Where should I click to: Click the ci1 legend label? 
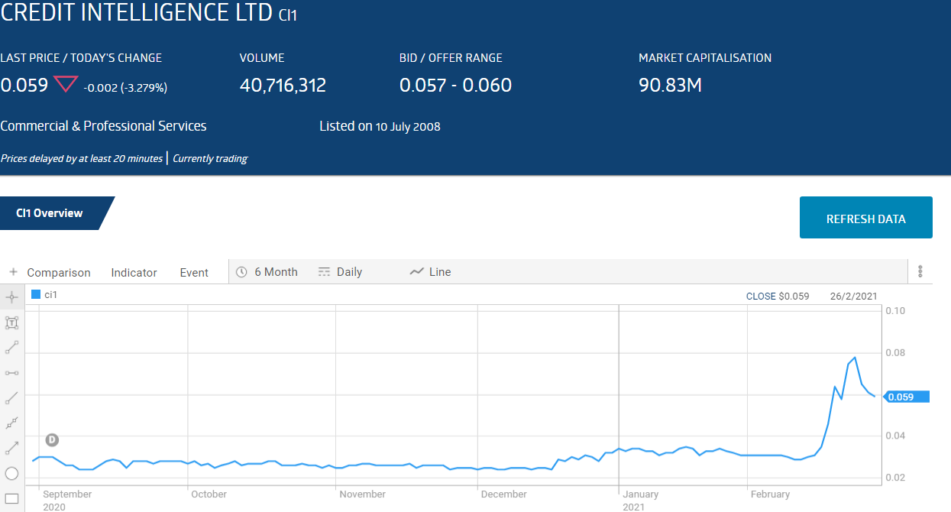click(51, 294)
